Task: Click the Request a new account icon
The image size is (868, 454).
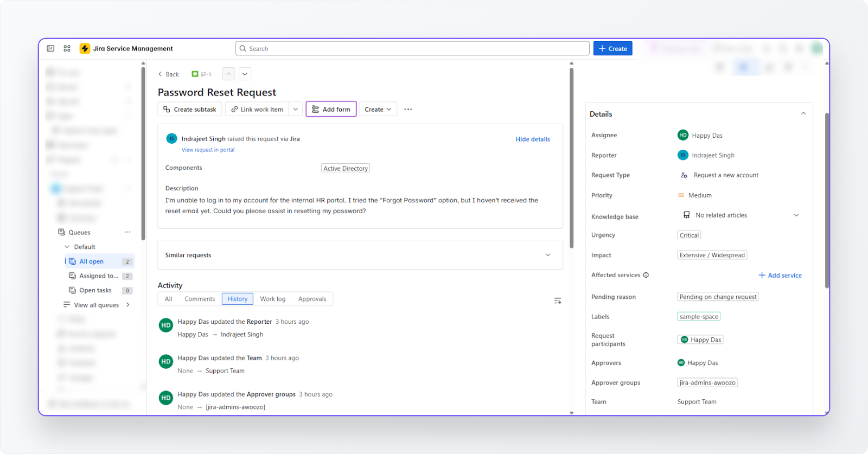Action: click(684, 175)
